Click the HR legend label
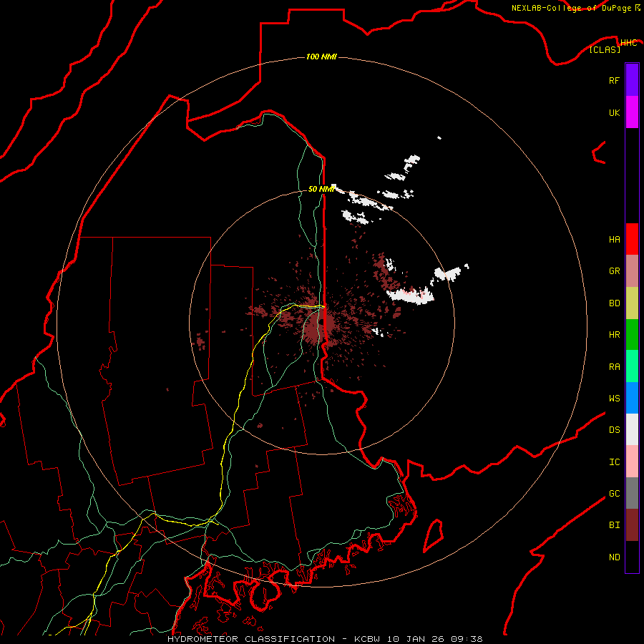This screenshot has height=644, width=644. (614, 335)
